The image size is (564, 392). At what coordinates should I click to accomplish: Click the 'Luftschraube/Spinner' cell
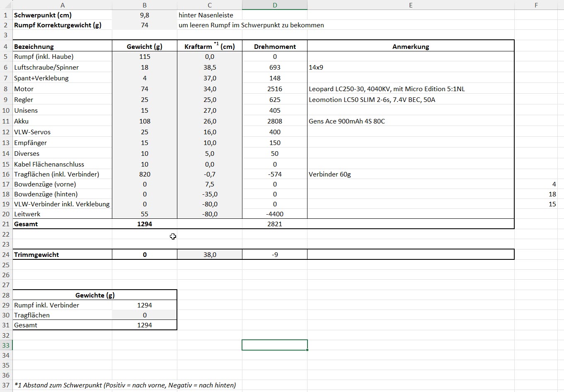[62, 67]
